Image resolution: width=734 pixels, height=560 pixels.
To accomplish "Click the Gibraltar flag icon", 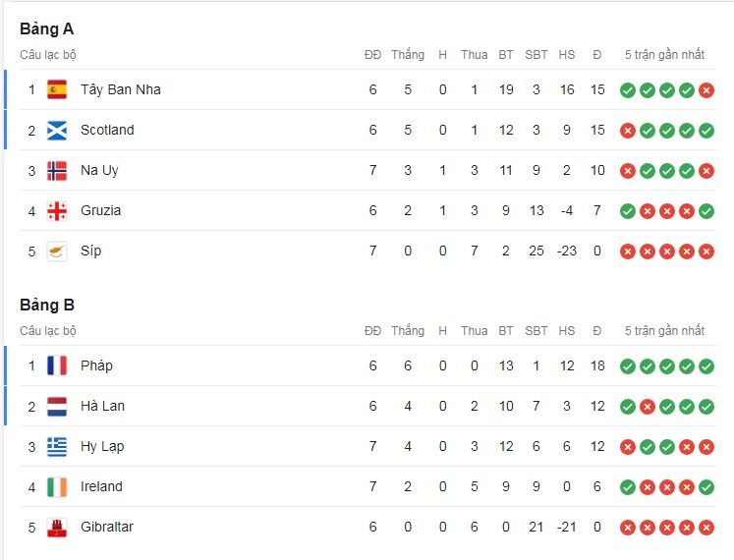I will coord(57,527).
